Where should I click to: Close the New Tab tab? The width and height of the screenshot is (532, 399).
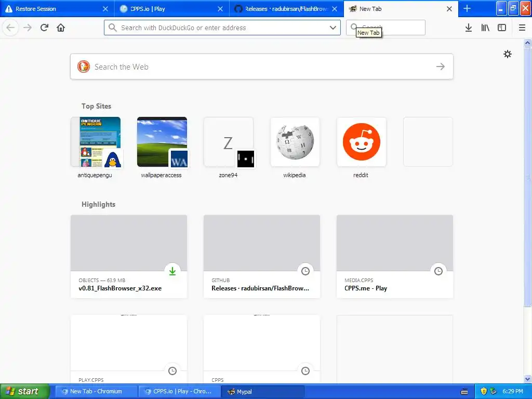449,9
